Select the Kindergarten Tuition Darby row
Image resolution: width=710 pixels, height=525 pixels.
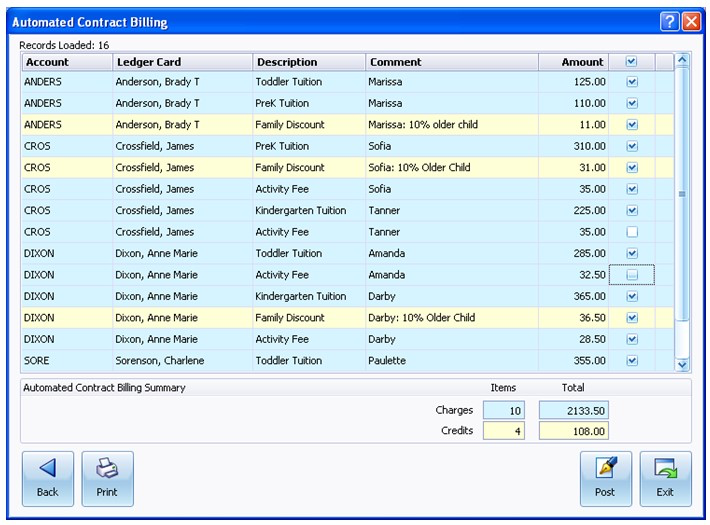tap(347, 296)
